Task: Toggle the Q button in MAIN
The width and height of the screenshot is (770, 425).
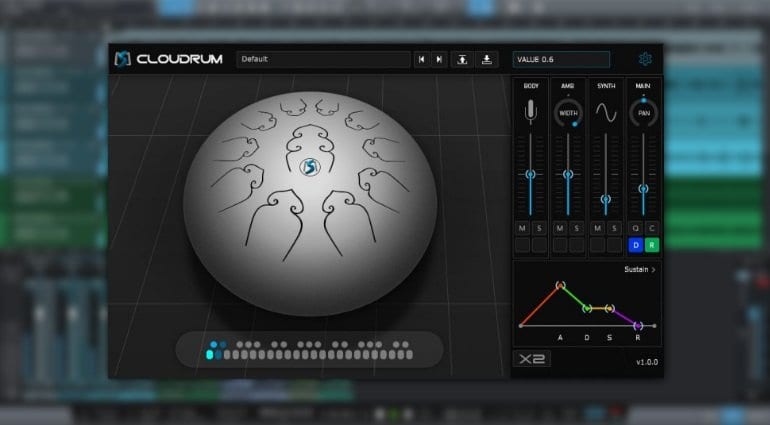Action: pyautogui.click(x=635, y=228)
